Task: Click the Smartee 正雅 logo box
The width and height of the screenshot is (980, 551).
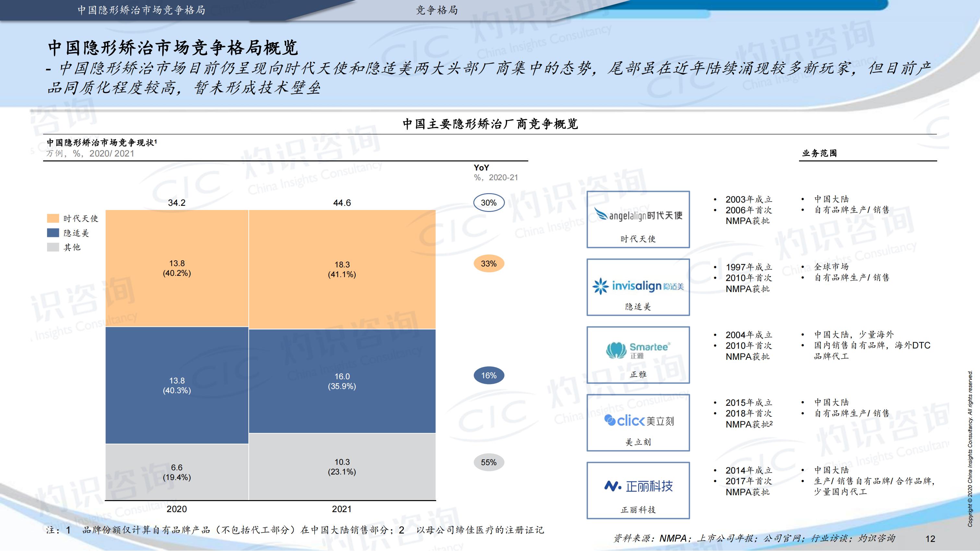Action: point(638,355)
